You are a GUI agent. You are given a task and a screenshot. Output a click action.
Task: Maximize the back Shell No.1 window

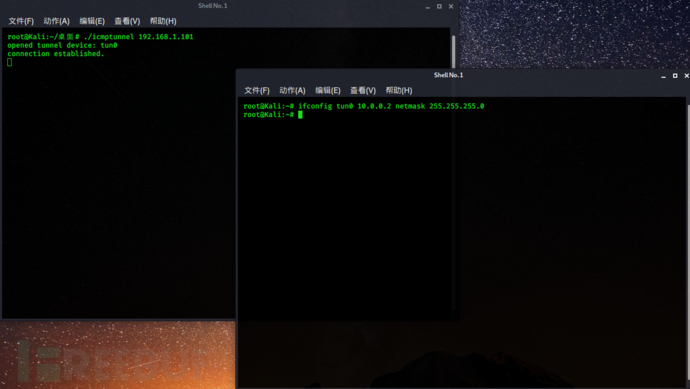439,6
